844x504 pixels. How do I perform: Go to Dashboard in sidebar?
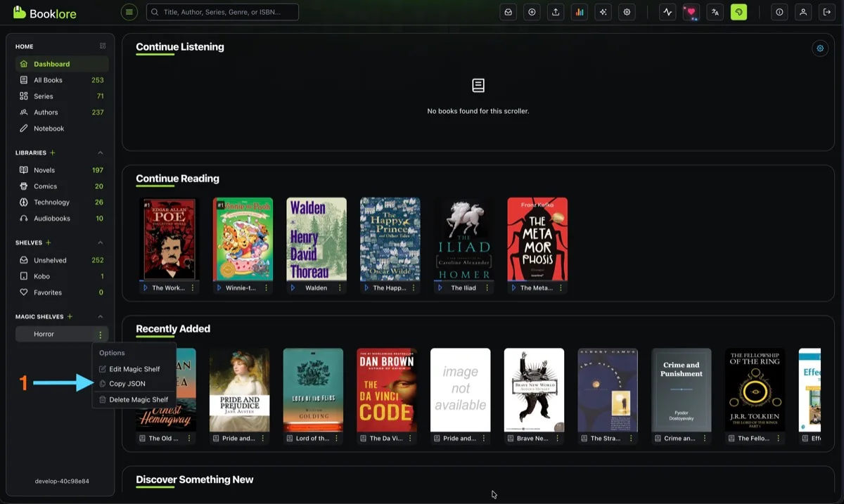pos(60,64)
